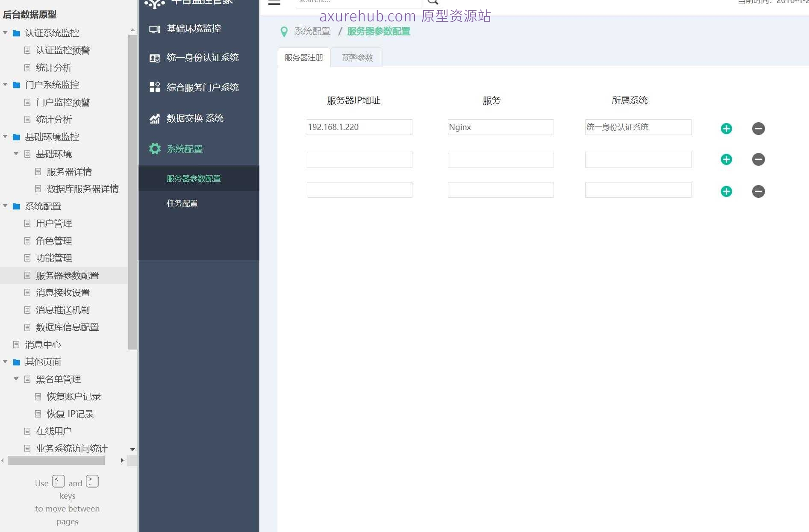Click the search magnifier icon
Image resolution: width=809 pixels, height=532 pixels.
[433, 2]
